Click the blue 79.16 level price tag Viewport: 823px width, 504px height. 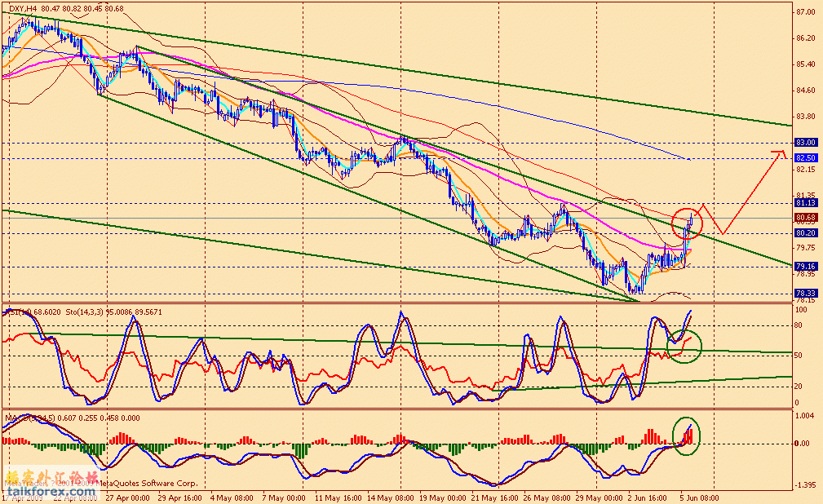tap(806, 266)
